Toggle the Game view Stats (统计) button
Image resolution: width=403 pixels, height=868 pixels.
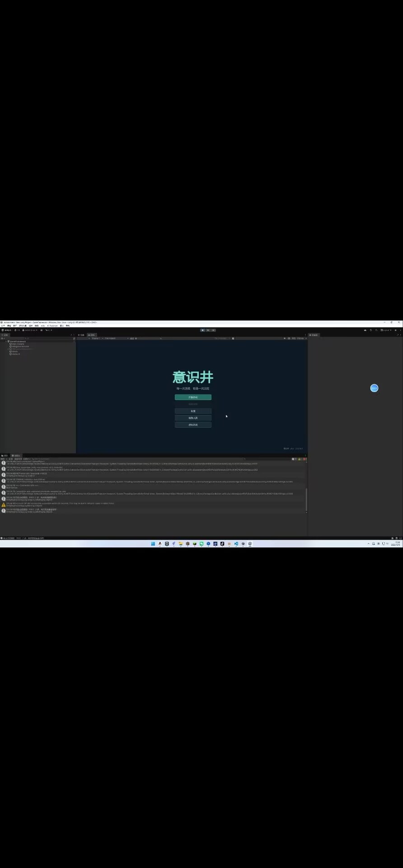294,338
